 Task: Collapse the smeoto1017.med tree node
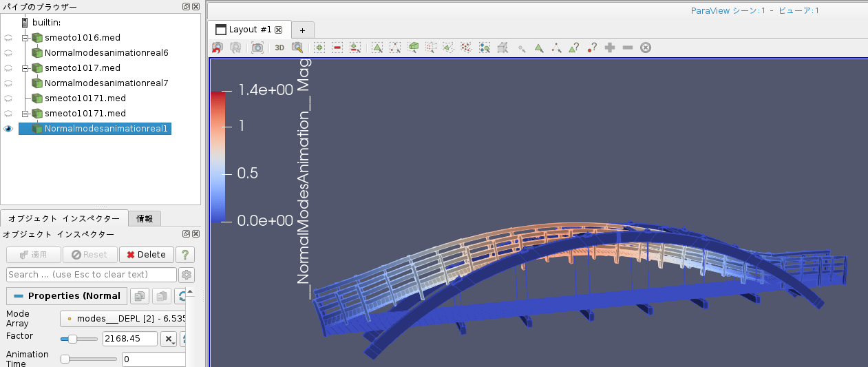tap(25, 68)
